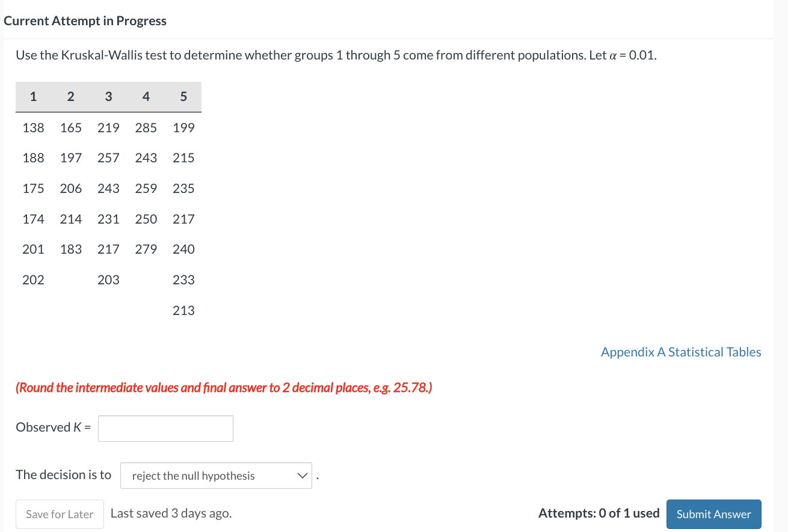Select column header 1 in the table

(x=33, y=97)
